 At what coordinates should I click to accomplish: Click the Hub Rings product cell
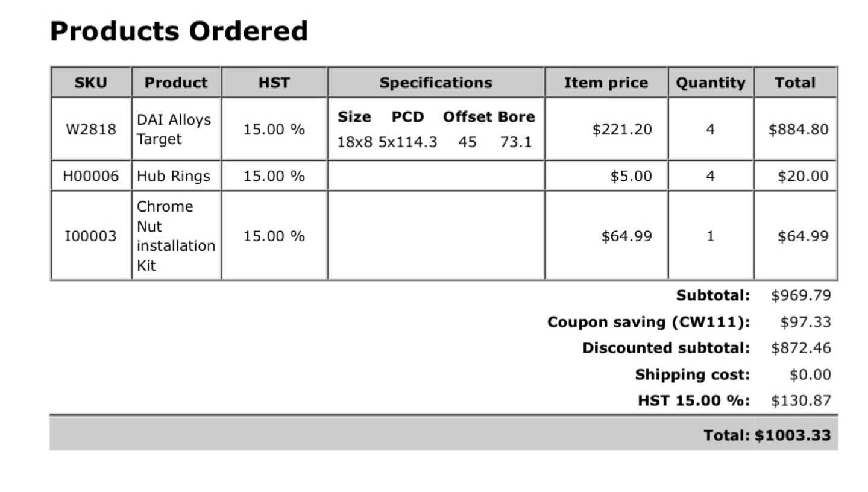point(176,175)
